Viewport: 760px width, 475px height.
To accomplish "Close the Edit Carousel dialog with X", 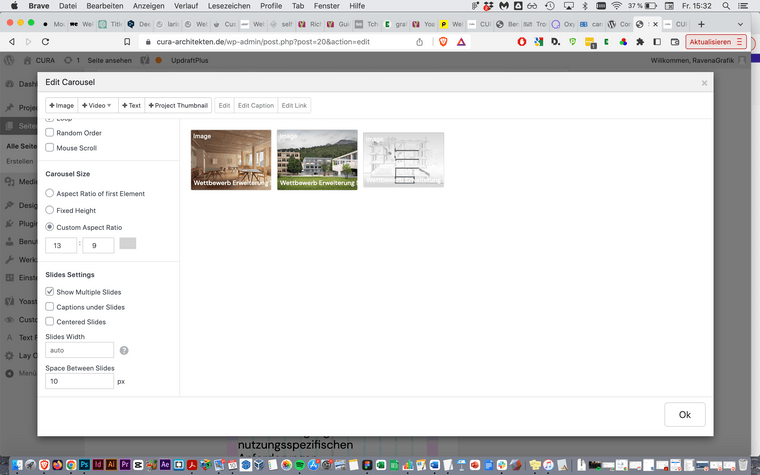I will click(704, 83).
